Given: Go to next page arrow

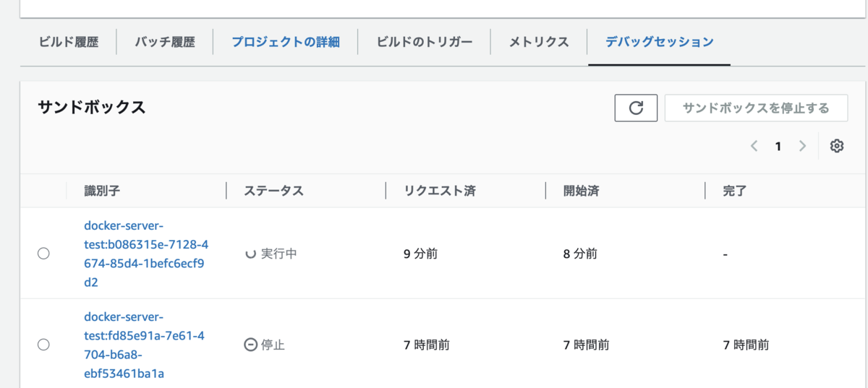Looking at the screenshot, I should coord(802,146).
